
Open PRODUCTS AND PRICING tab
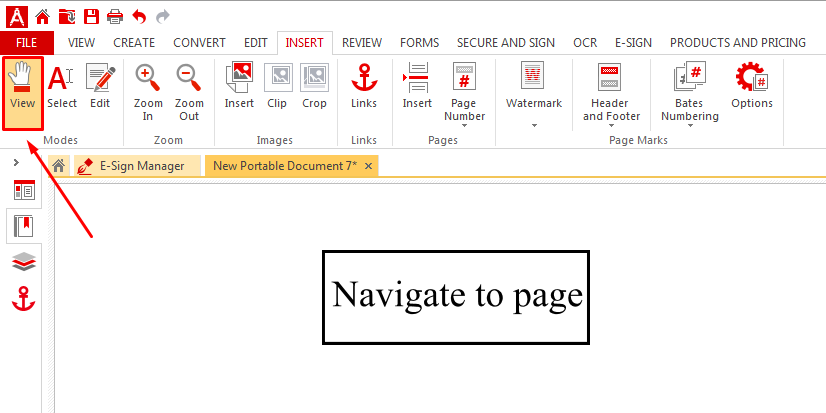(x=738, y=43)
